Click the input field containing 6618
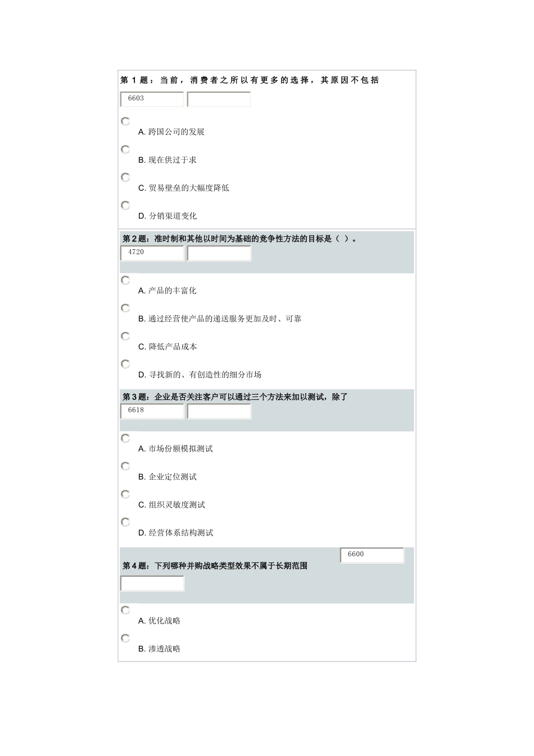 click(152, 411)
